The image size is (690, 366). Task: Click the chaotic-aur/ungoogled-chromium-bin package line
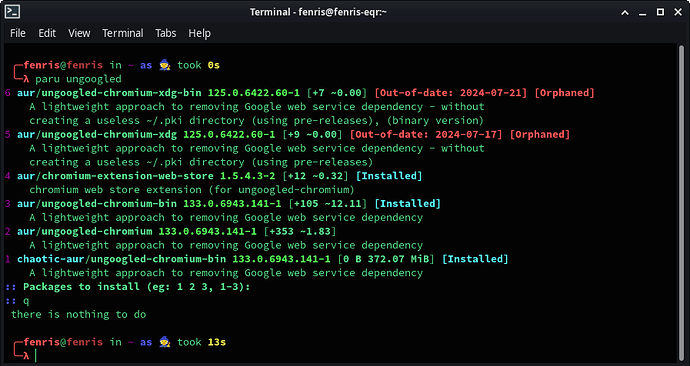coord(263,259)
